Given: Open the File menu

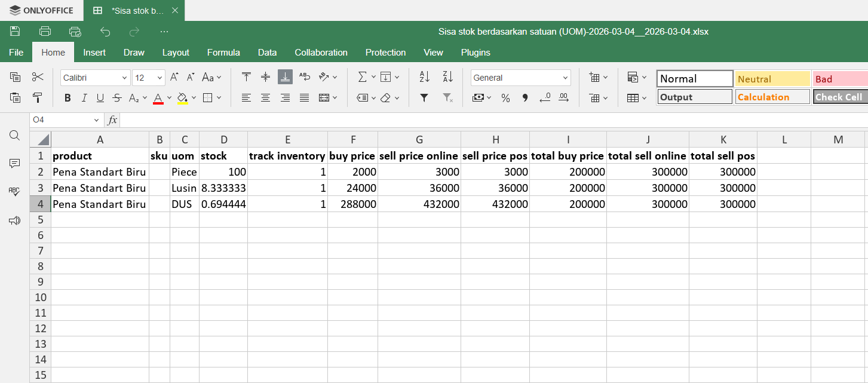Looking at the screenshot, I should point(16,53).
